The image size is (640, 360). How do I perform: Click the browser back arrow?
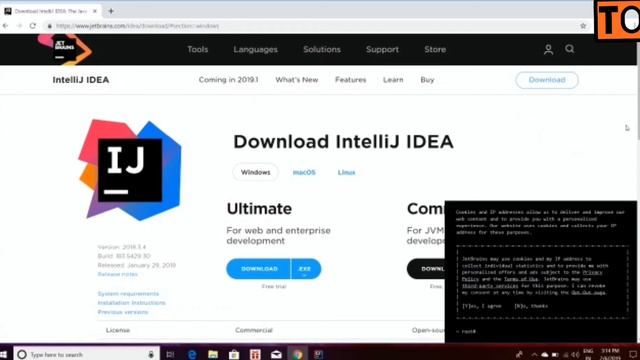point(6,26)
